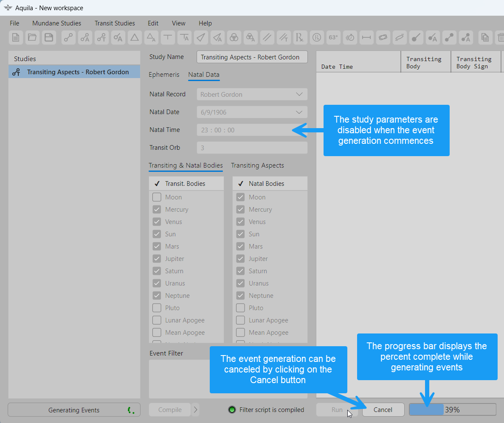This screenshot has width=504, height=423.
Task: Click the Transiting Body Sign column header
Action: (476, 62)
